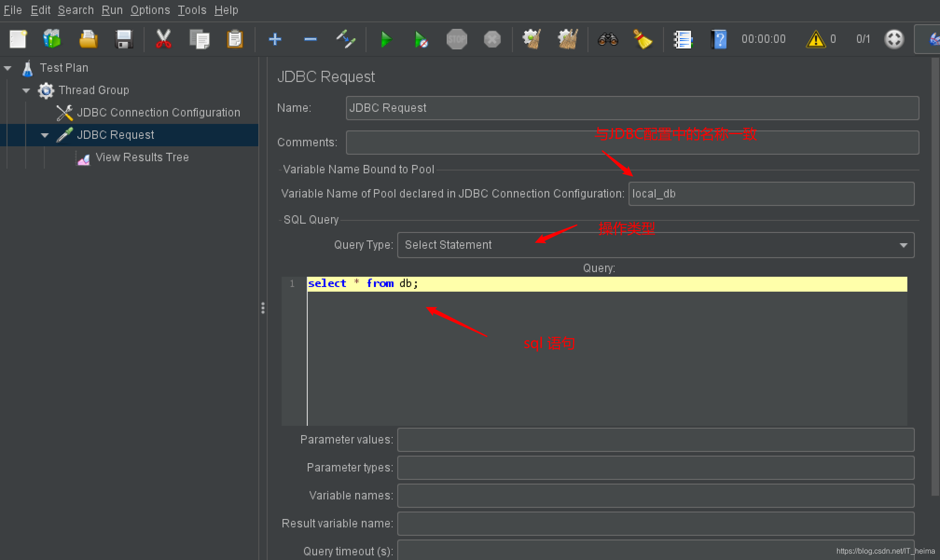
Task: Click the scissors Cut icon
Action: coord(163,40)
